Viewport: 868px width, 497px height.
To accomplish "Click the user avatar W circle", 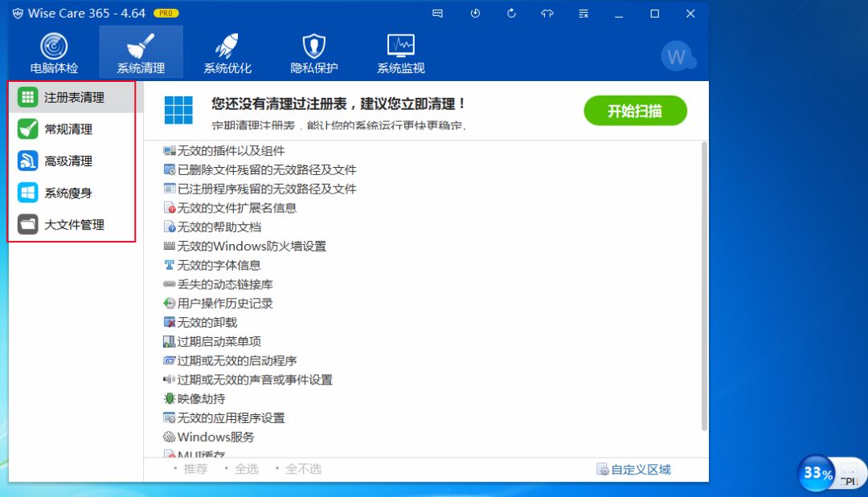I will pyautogui.click(x=678, y=56).
